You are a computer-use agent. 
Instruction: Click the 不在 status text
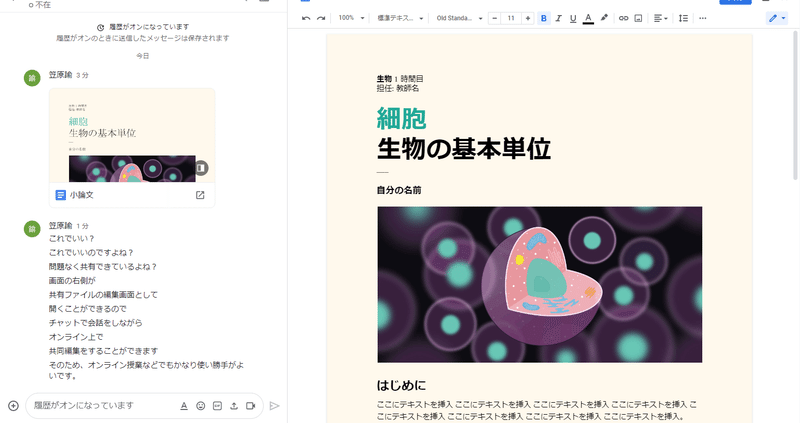click(x=43, y=5)
